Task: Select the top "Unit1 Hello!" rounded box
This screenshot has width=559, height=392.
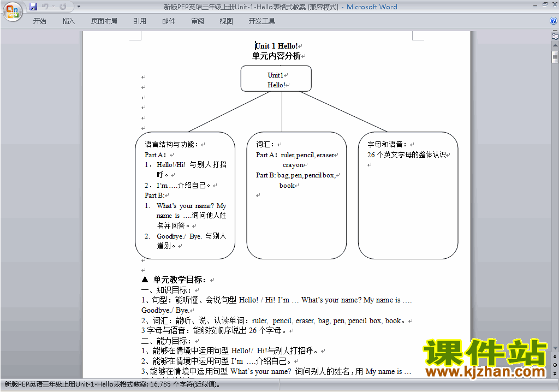Action: [276, 79]
